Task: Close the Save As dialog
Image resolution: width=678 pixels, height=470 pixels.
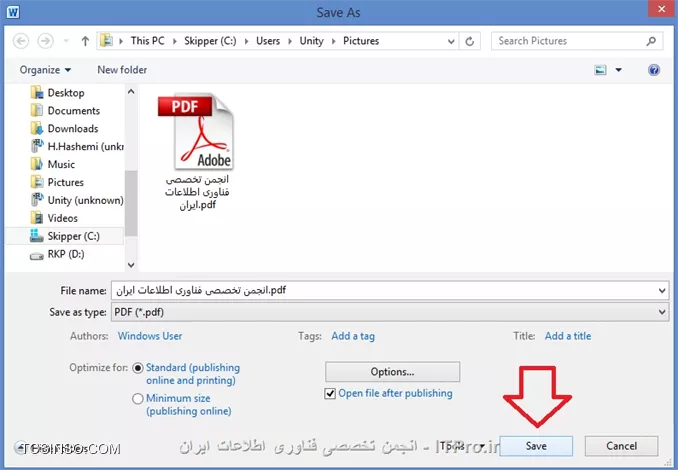Action: [662, 9]
